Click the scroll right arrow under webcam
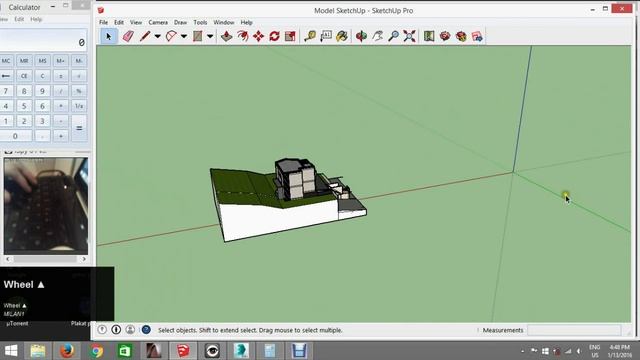The width and height of the screenshot is (640, 360). (x=84, y=259)
